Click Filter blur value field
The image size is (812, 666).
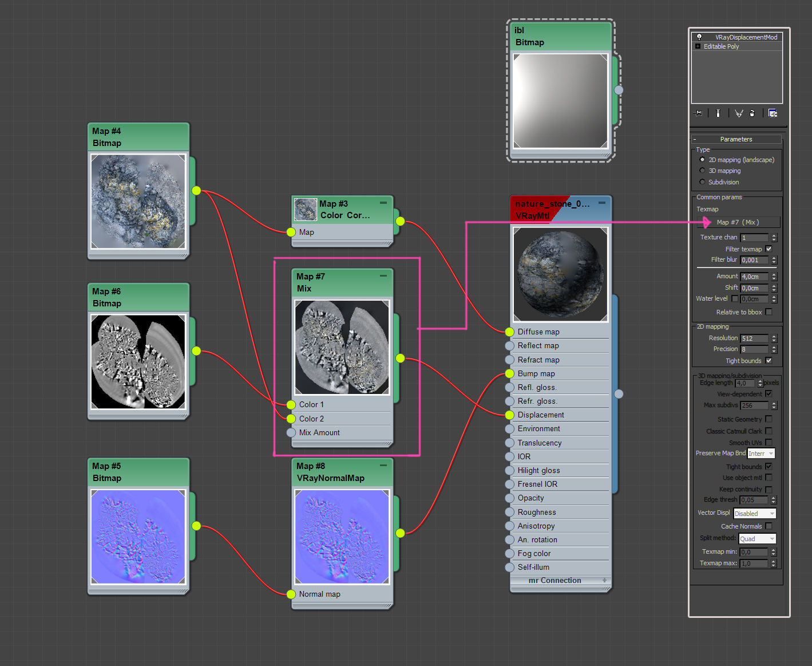coord(755,260)
